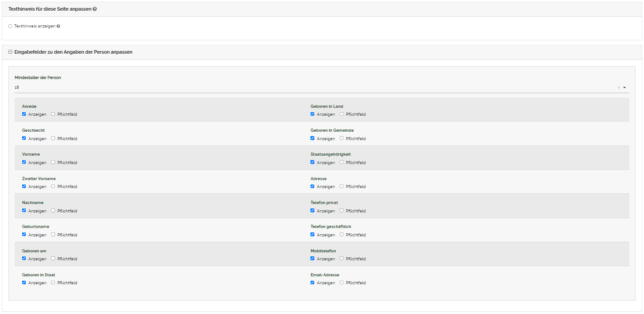Clear the Mindestalter value with the x icon
The image size is (644, 314).
618,88
